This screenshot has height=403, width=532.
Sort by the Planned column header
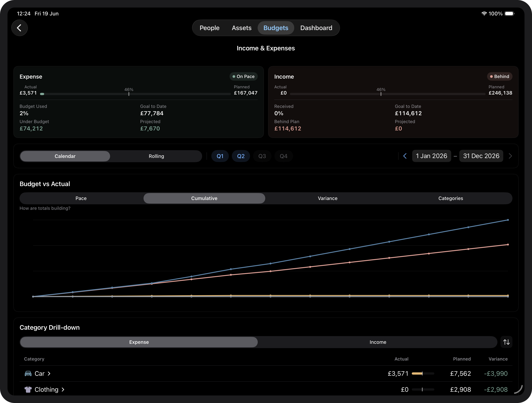[x=462, y=359]
